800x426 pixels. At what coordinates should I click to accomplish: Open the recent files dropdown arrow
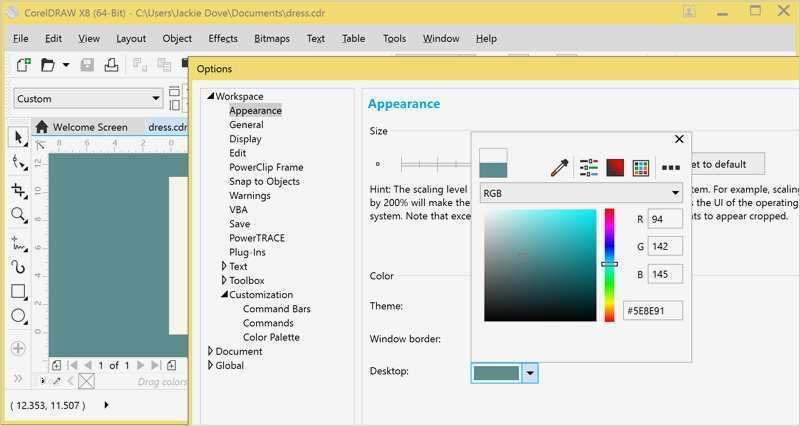point(66,65)
